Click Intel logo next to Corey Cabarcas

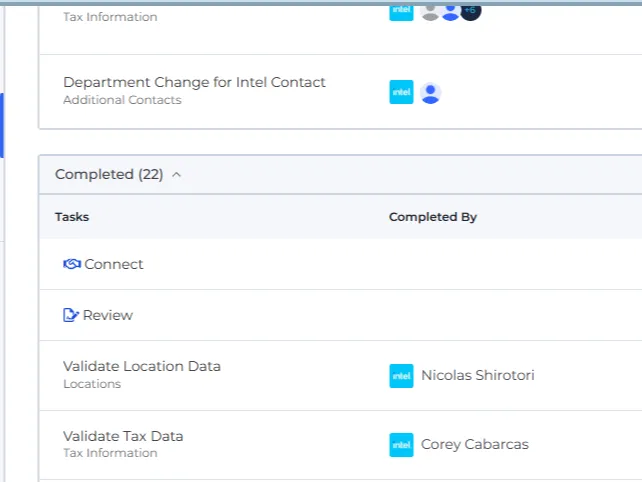coord(401,445)
